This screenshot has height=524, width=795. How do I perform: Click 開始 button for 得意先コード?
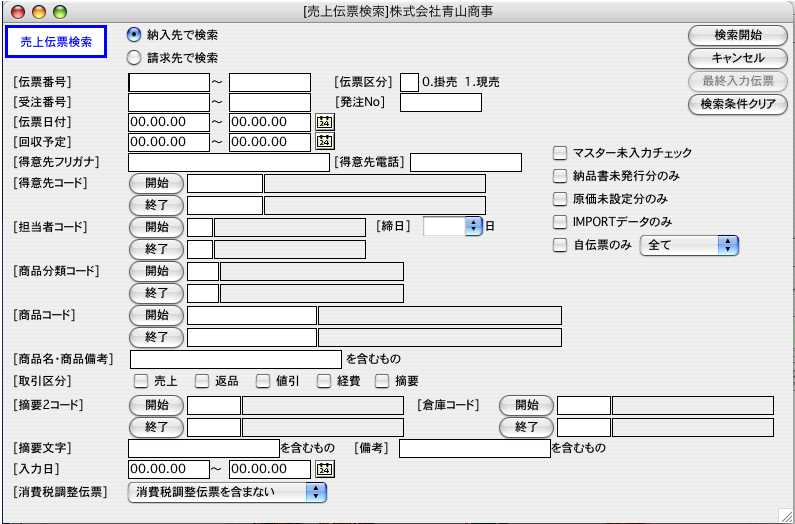pyautogui.click(x=157, y=183)
